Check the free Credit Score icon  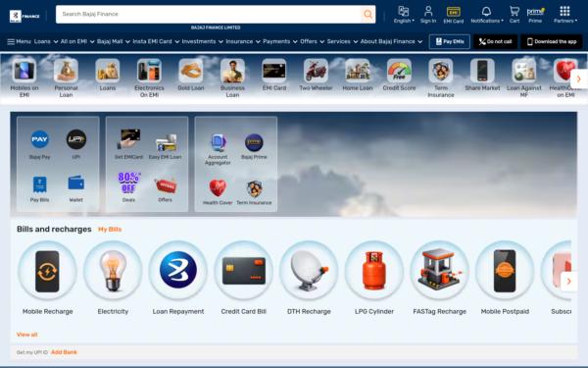(x=399, y=71)
